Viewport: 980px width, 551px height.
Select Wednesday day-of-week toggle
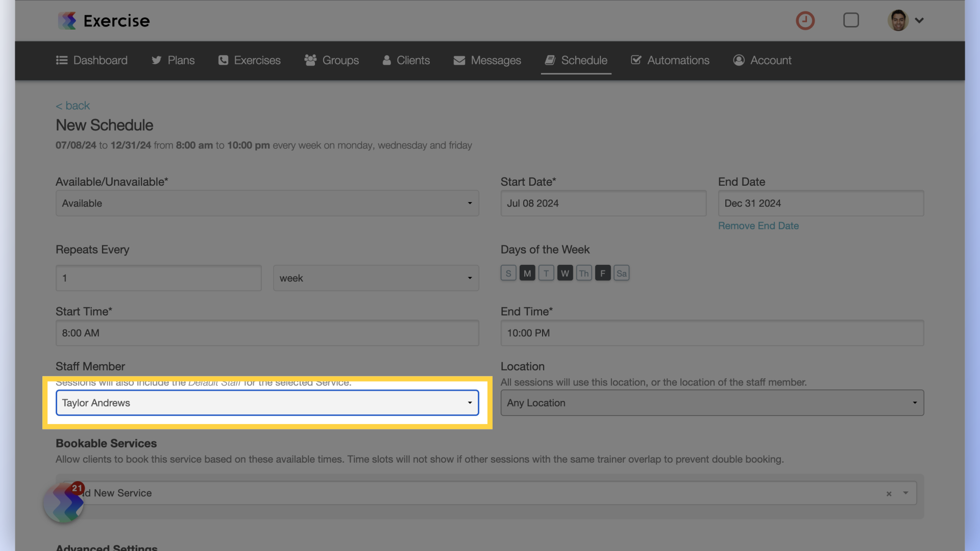click(x=565, y=272)
